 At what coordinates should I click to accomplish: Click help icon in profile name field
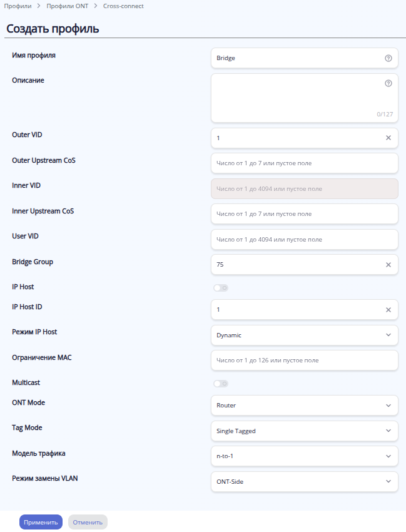[388, 58]
